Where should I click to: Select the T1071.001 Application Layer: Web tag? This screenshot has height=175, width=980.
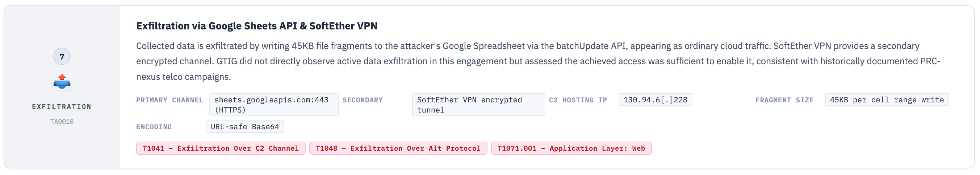[571, 148]
